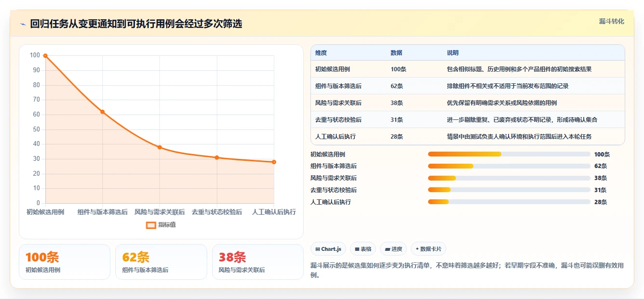The image size is (644, 299).
Task: Click the footnote starting 漏斗展示的是候选集
Action: click(x=468, y=271)
